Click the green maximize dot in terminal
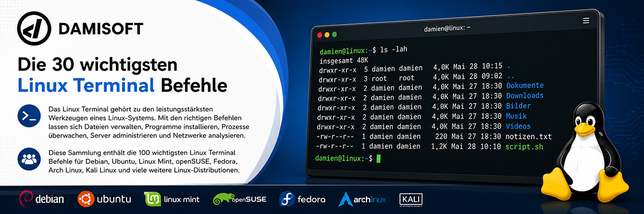The image size is (644, 214). coord(334,34)
